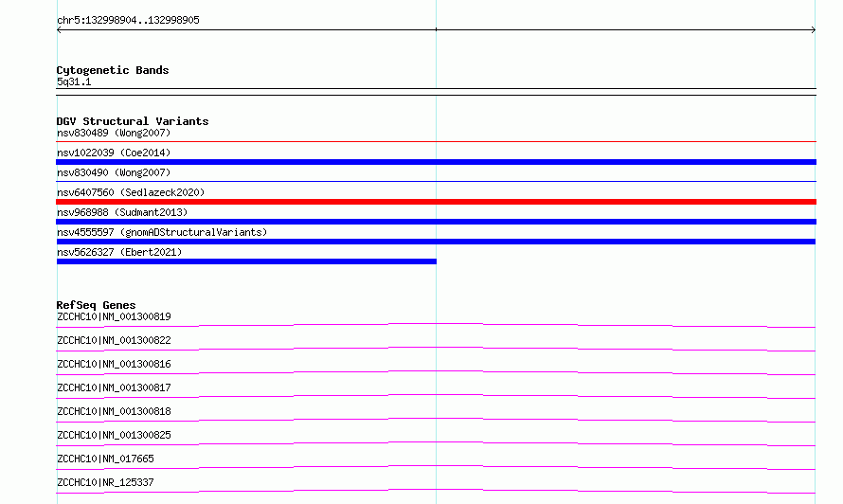Image resolution: width=843 pixels, height=504 pixels.
Task: Click the magenta line for NM_001300817
Action: (436, 396)
